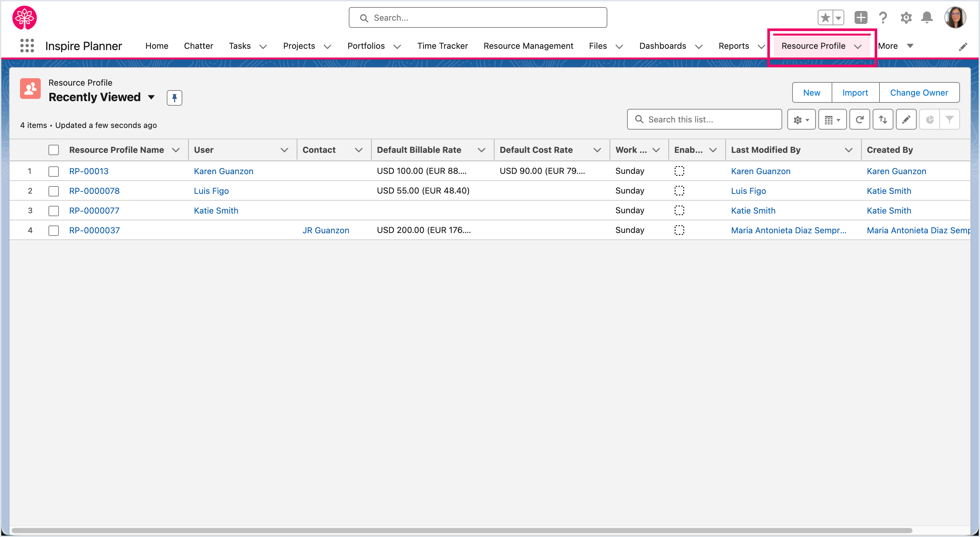Open the RP-0000078 record link
This screenshot has height=537, width=980.
[94, 191]
